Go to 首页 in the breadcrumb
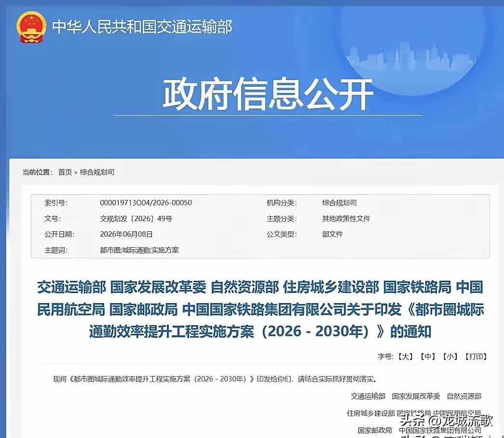This screenshot has height=438, width=504. click(65, 172)
